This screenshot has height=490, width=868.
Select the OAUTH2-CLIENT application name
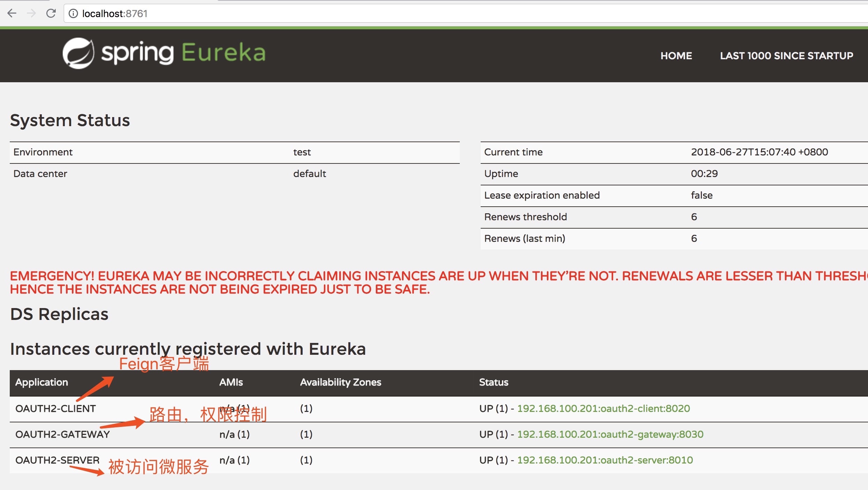point(55,408)
